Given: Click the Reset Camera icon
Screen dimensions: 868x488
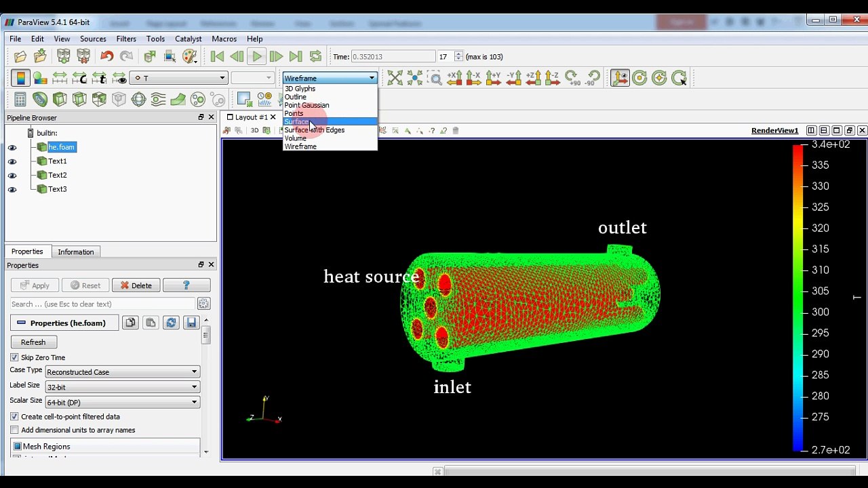Looking at the screenshot, I should (395, 78).
